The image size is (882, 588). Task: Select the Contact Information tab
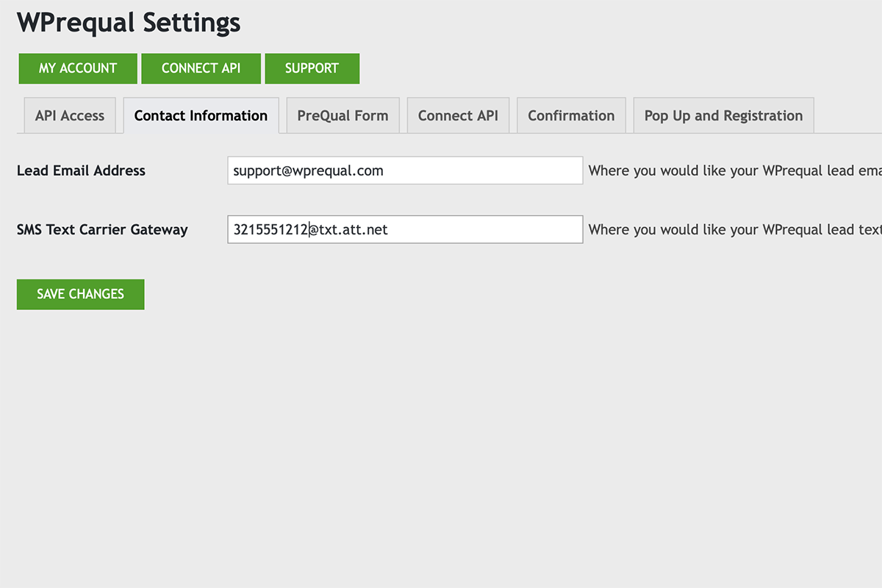click(201, 115)
